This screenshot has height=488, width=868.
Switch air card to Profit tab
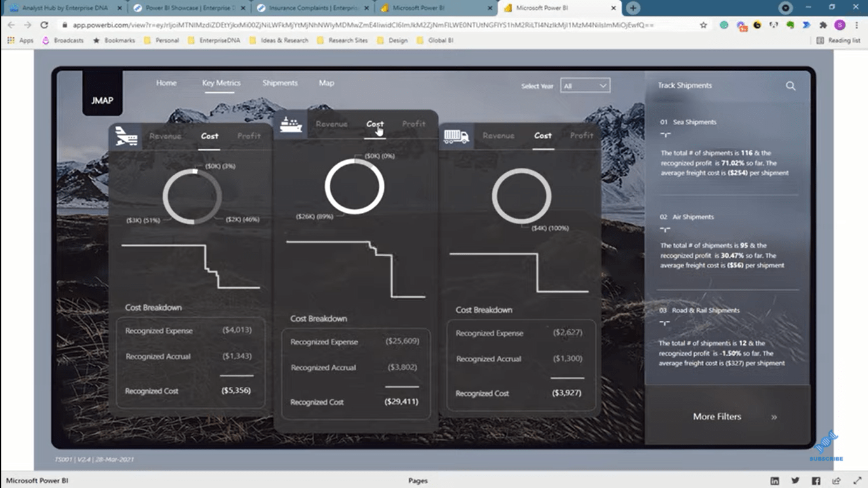[x=249, y=136]
